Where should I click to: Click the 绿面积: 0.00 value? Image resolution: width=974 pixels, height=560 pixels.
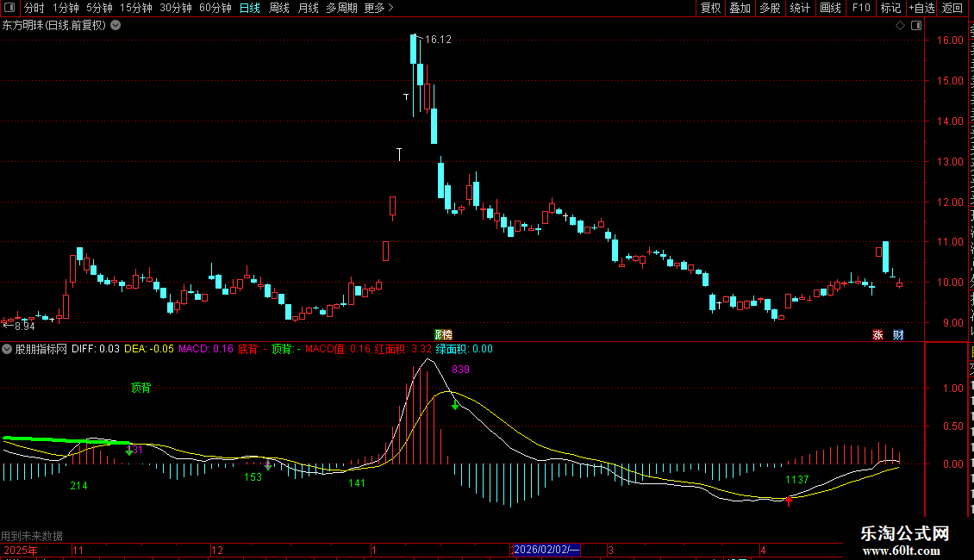[x=464, y=349]
